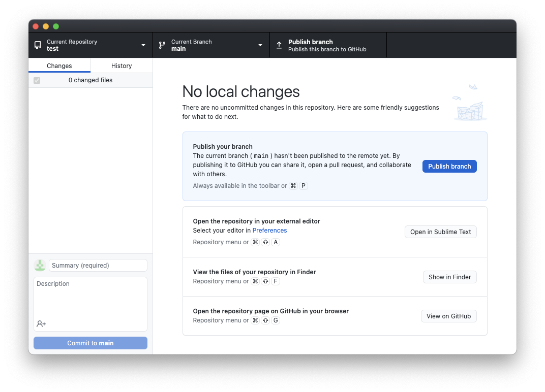Open the Preferences link for editor selection

(x=269, y=230)
